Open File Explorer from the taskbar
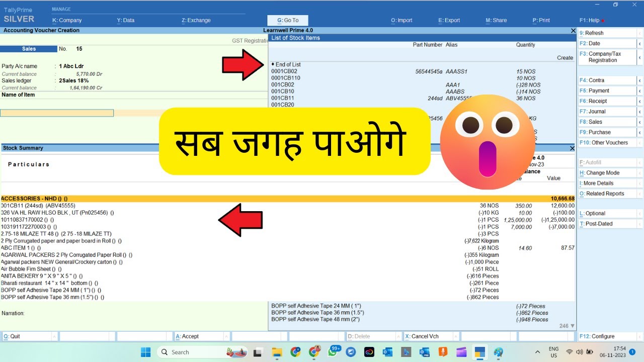The height and width of the screenshot is (362, 644). pyautogui.click(x=277, y=352)
